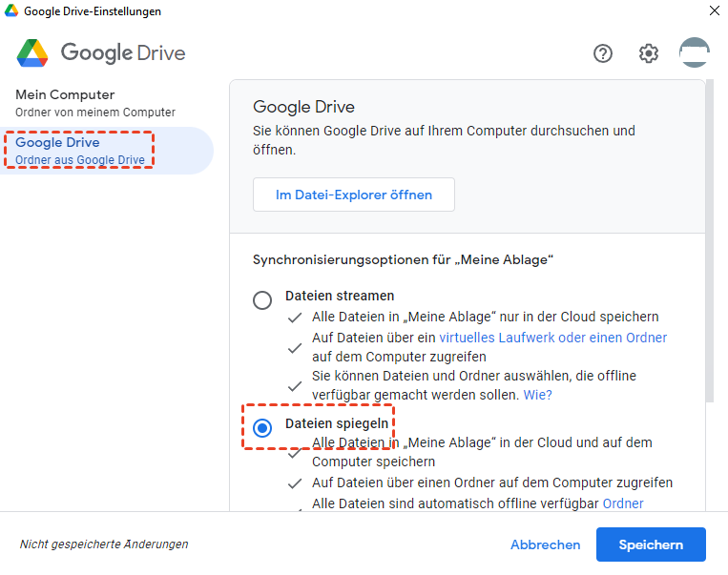
Task: Open the "virtuelles Laufwerk oder einen Ordner" link
Action: [552, 338]
